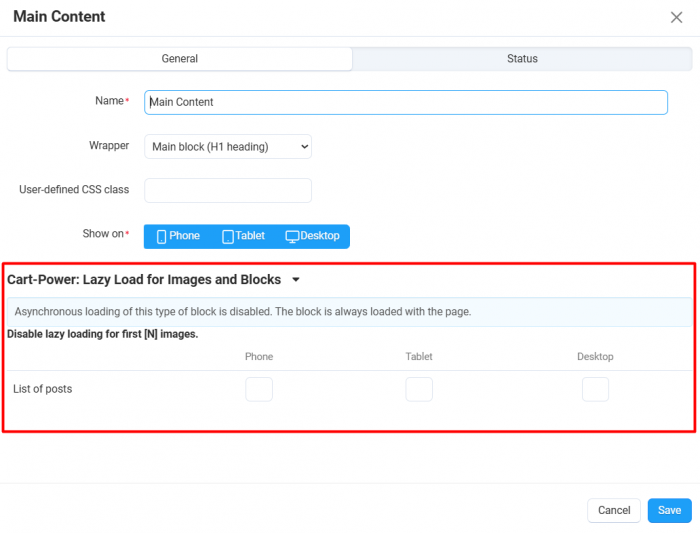The height and width of the screenshot is (533, 700).
Task: Focus the User-defined CSS class field
Action: [x=228, y=191]
